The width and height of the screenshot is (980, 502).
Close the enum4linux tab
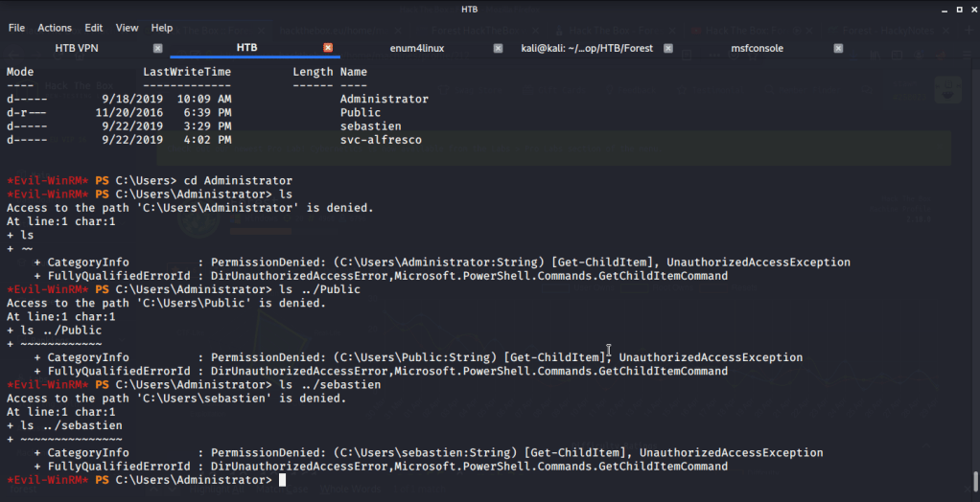coord(498,48)
